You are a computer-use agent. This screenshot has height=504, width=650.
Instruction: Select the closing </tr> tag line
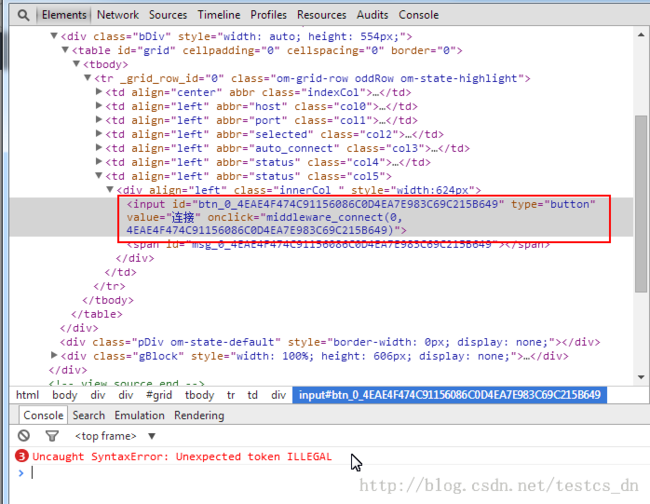tap(109, 286)
